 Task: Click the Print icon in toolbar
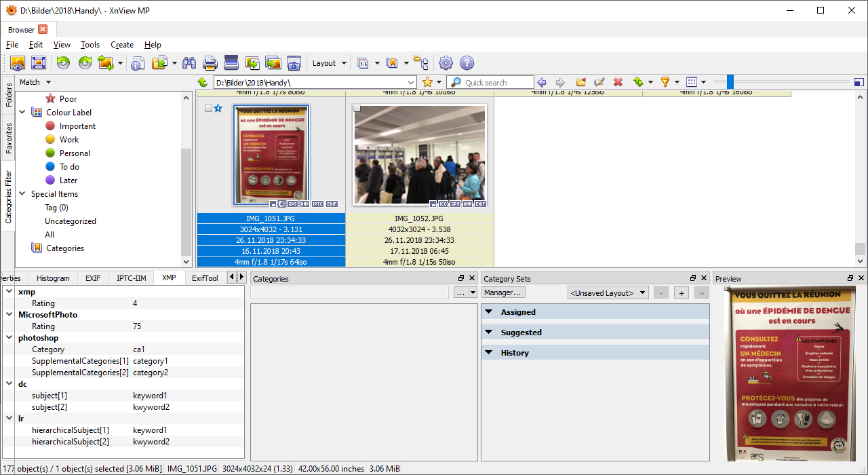point(210,63)
